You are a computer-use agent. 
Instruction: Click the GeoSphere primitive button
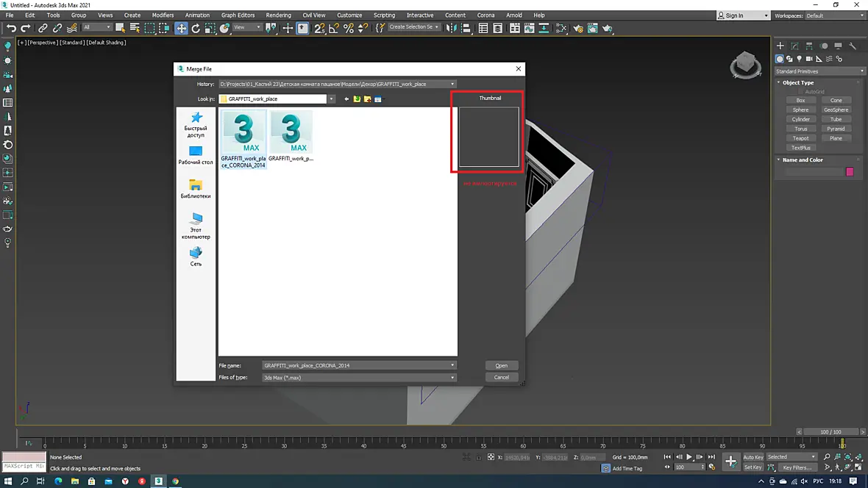(x=836, y=110)
